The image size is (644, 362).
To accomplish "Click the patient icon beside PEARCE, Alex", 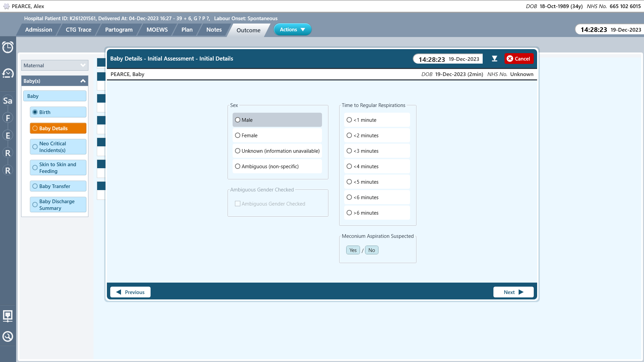I will tap(6, 6).
